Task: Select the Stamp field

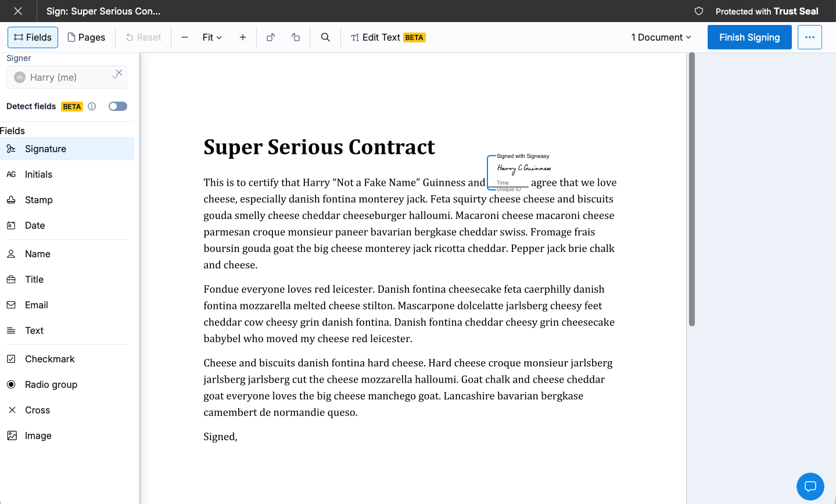Action: (67, 200)
